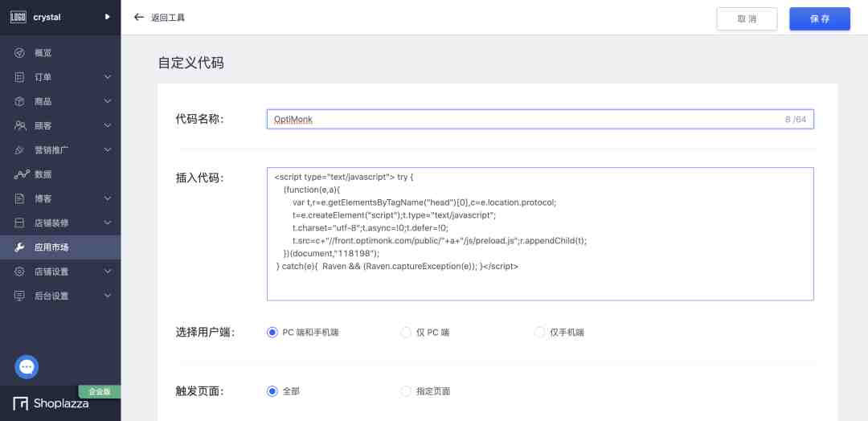
Task: Open the 应用市场 menu item
Action: [x=60, y=247]
